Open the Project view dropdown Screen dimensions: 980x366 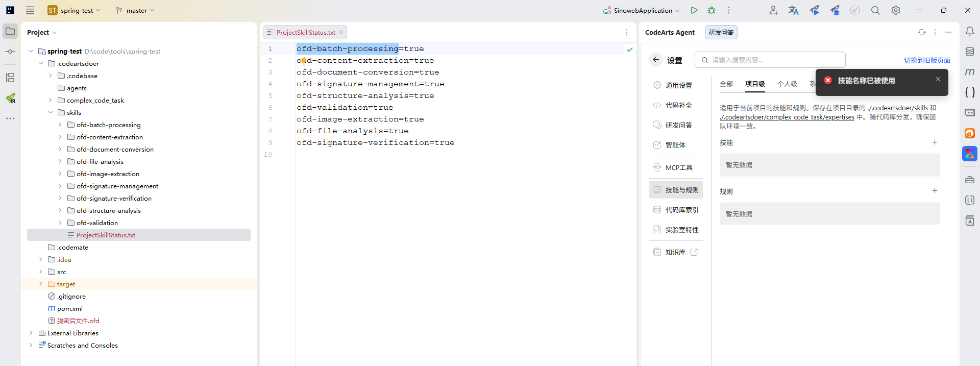42,32
